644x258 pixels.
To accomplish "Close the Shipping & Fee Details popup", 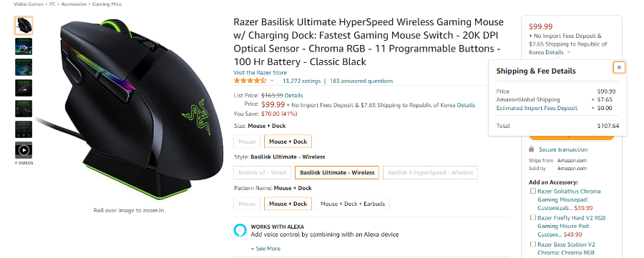I will 619,67.
